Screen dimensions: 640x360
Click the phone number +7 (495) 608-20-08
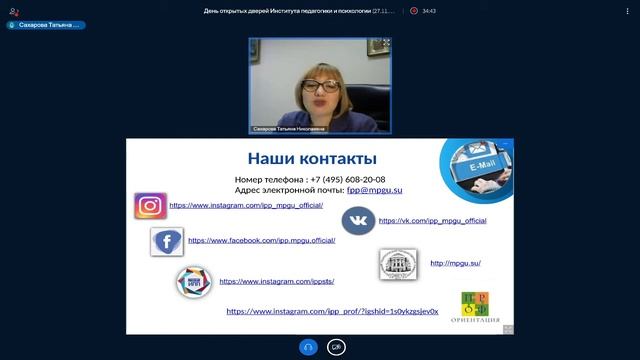pos(348,180)
